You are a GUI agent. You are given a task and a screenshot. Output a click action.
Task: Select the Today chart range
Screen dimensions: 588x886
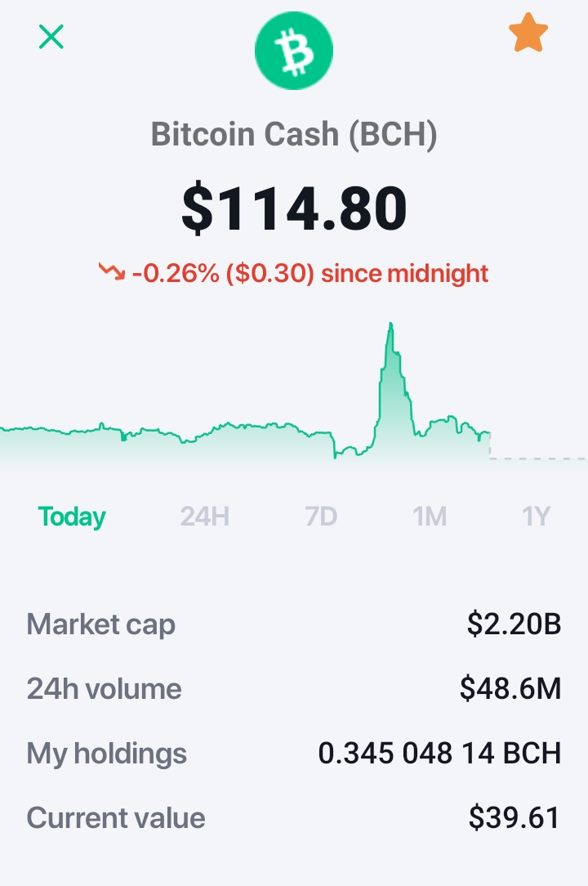(72, 517)
